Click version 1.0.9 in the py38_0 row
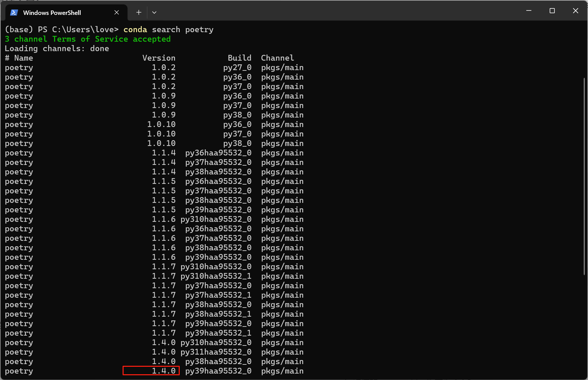Image resolution: width=588 pixels, height=380 pixels. click(164, 115)
